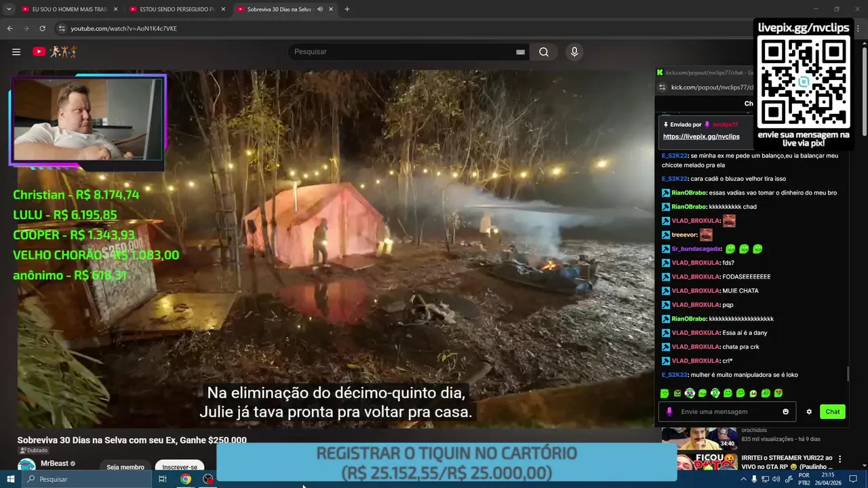Expand hidden system tray icons
The height and width of the screenshot is (488, 868).
click(x=744, y=479)
